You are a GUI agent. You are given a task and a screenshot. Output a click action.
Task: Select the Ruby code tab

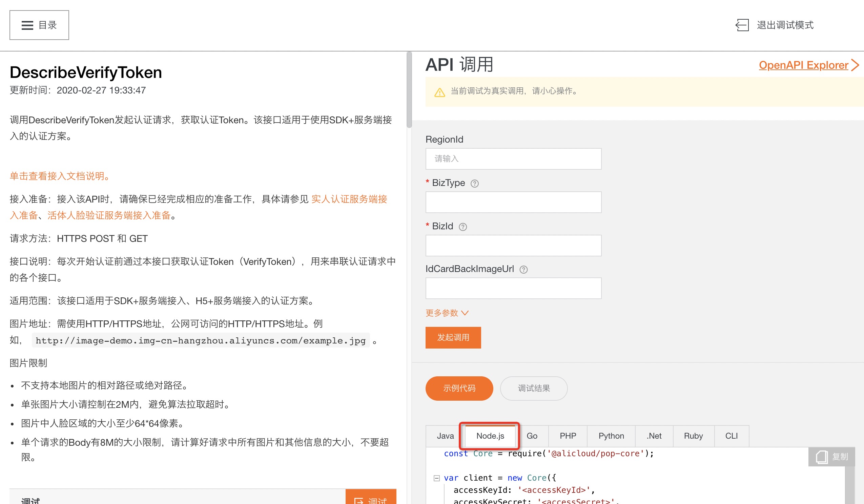[x=693, y=436]
